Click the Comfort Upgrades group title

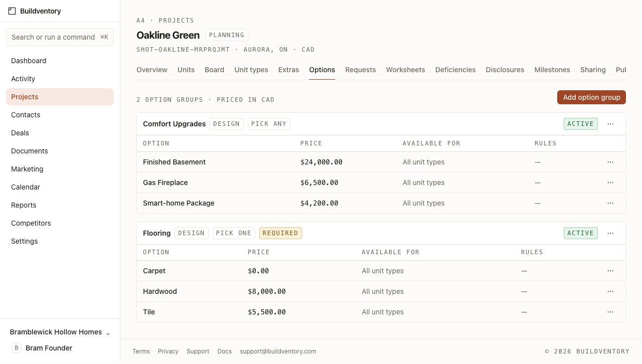click(174, 124)
